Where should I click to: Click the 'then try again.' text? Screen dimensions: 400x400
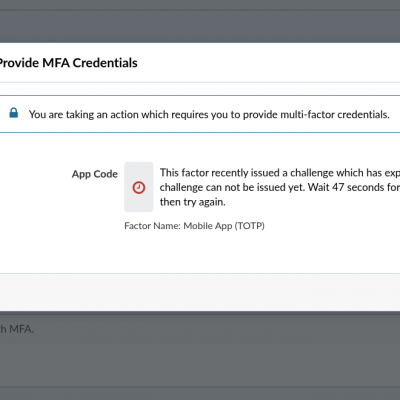click(x=193, y=202)
